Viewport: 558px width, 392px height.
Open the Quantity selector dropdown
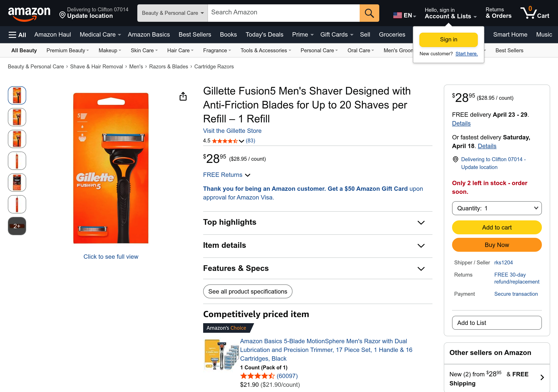497,208
